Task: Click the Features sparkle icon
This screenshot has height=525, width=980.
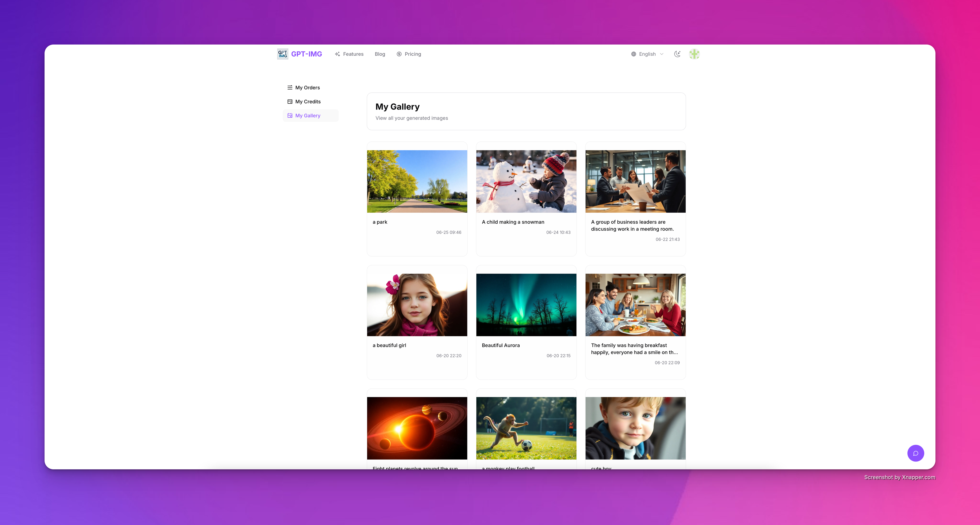Action: click(337, 54)
